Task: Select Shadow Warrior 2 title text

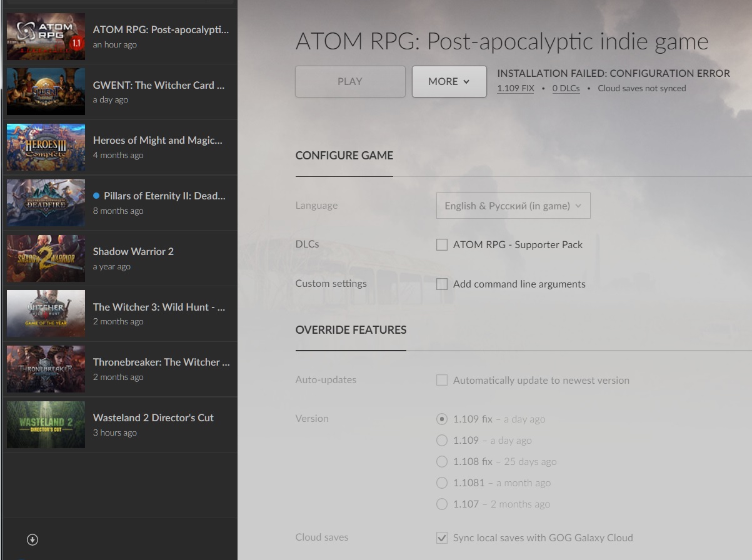Action: click(x=133, y=251)
